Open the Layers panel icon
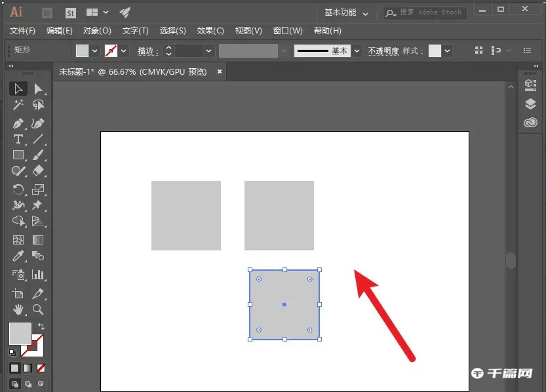Screen dimensions: 546x392 (x=531, y=103)
